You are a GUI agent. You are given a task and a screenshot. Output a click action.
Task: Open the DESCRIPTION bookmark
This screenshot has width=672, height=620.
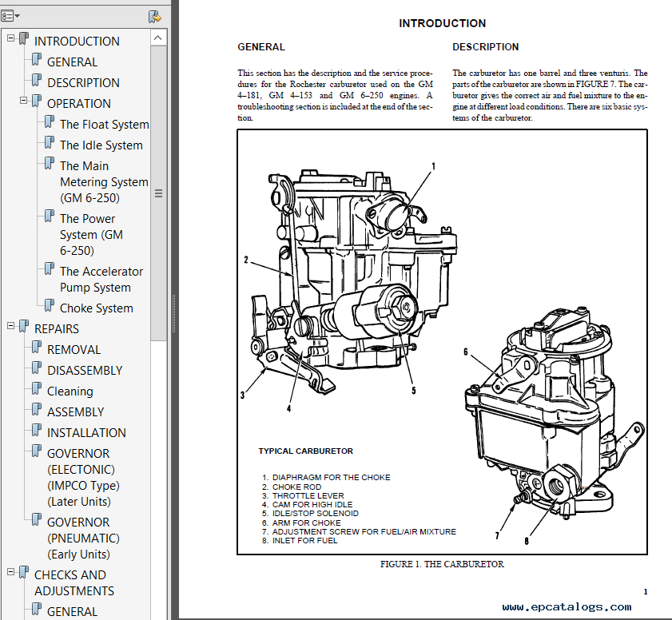pyautogui.click(x=83, y=83)
